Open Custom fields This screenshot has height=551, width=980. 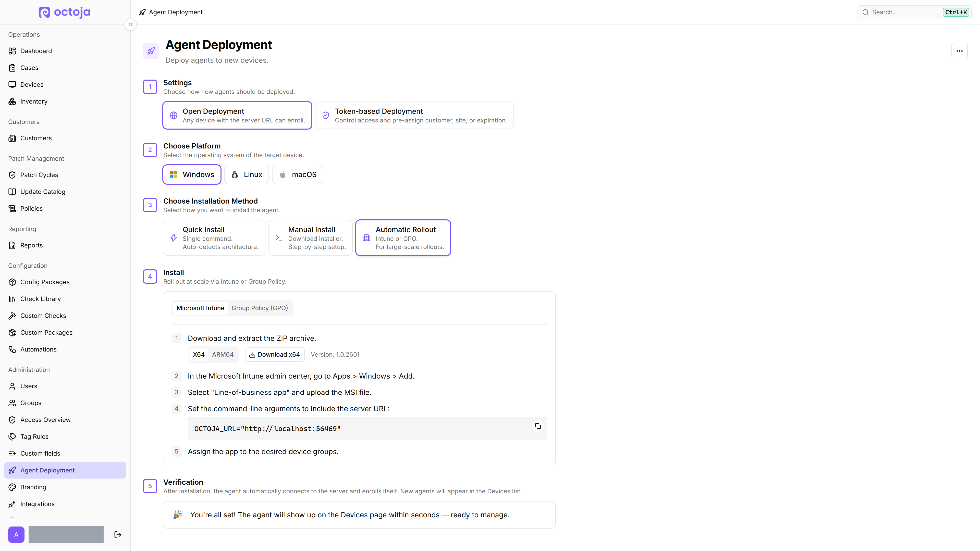tap(65, 453)
